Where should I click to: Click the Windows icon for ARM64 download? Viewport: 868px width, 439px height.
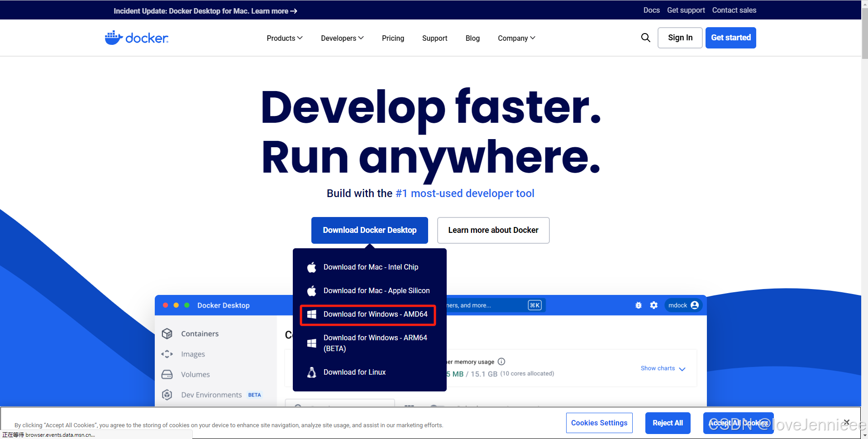tap(312, 343)
